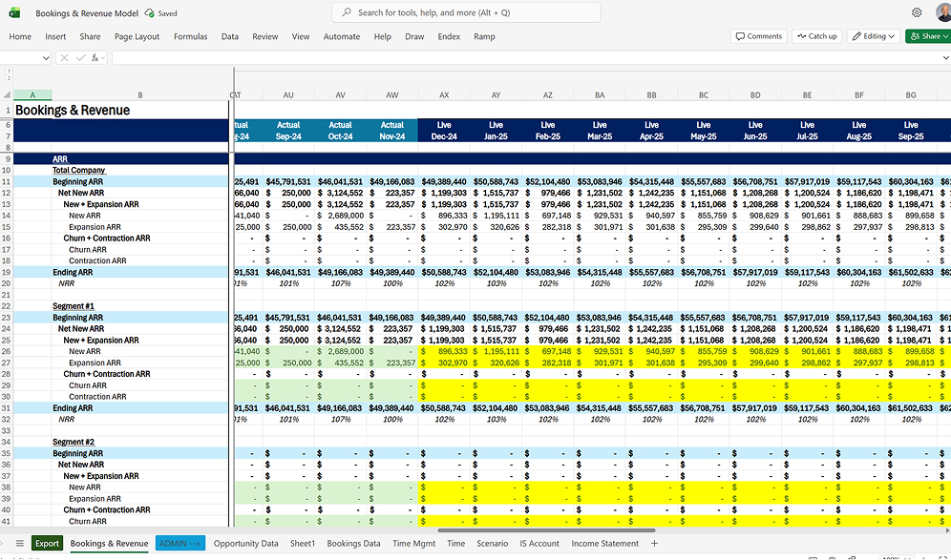Open the Editing mode dropdown

coord(873,36)
